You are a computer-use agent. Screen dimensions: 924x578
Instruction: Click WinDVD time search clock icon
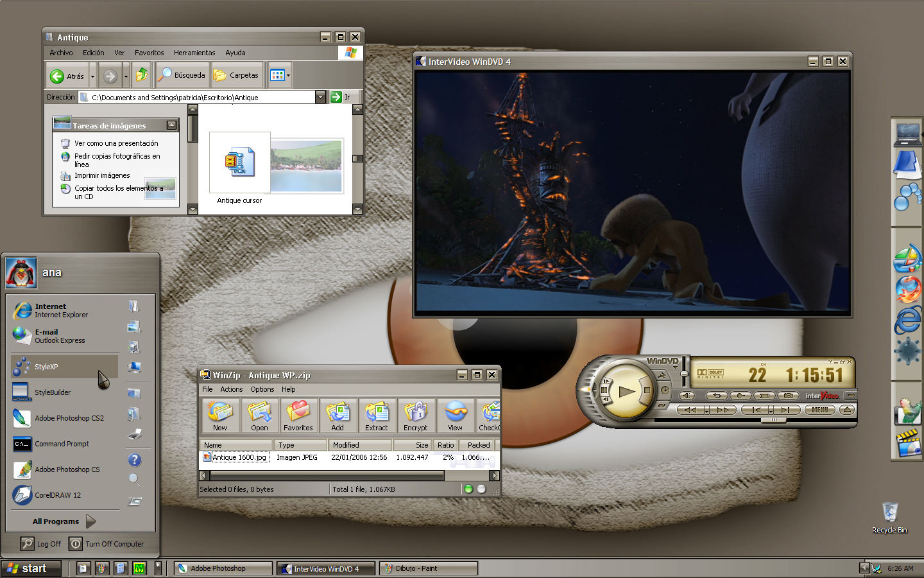pos(665,390)
